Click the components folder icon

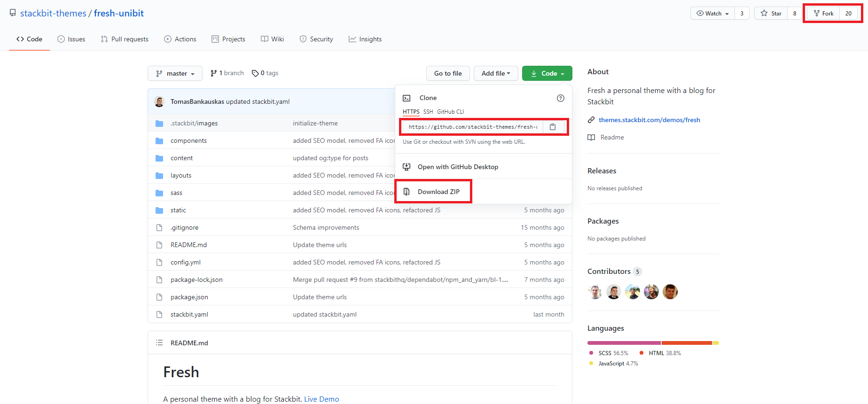tap(159, 141)
